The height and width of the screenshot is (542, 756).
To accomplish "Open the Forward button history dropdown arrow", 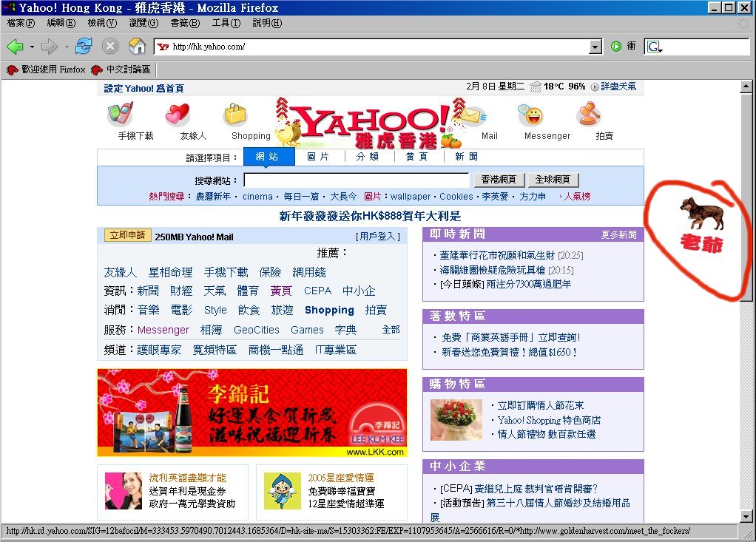I will pyautogui.click(x=66, y=47).
